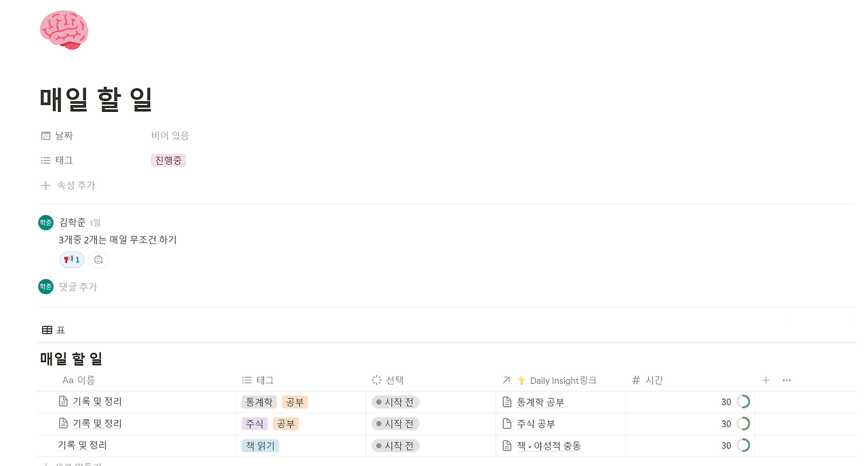Click 속성 추가 to add a property
The height and width of the screenshot is (466, 868).
pyautogui.click(x=68, y=185)
